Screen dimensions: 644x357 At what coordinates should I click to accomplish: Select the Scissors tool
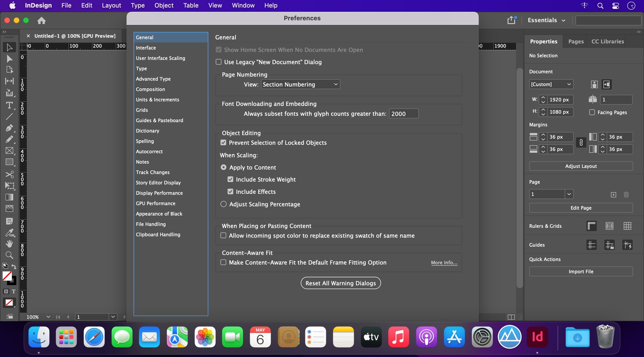[9, 174]
